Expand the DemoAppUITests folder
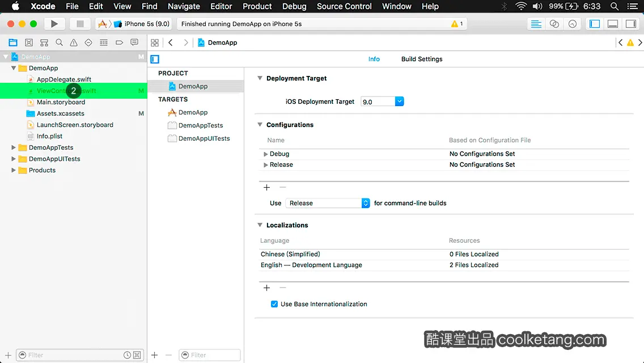This screenshot has height=363, width=644. pos(13,159)
